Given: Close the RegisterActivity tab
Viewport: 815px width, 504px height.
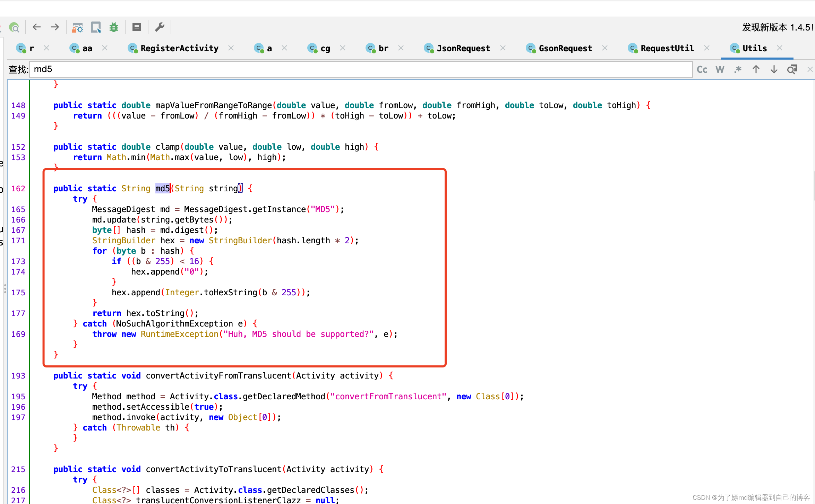Looking at the screenshot, I should (x=231, y=48).
